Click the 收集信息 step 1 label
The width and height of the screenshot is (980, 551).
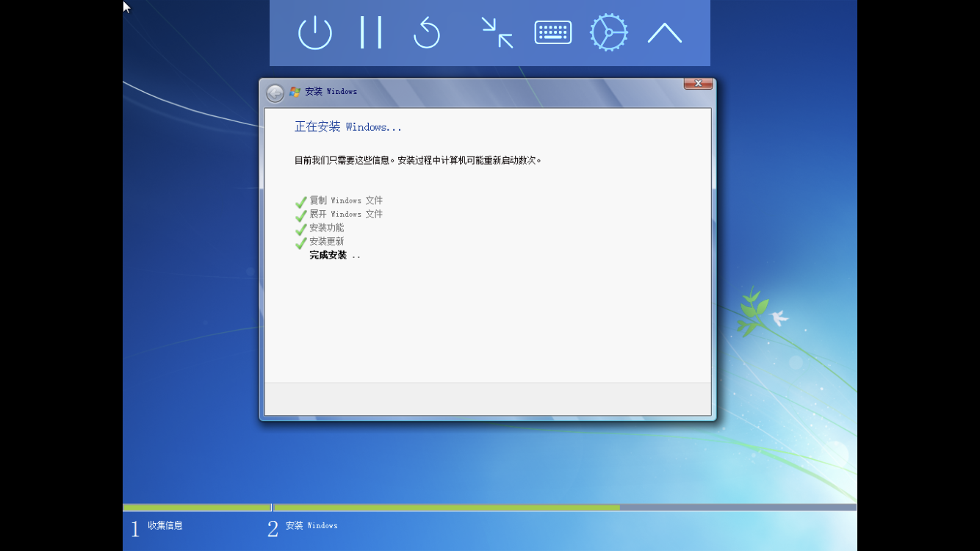click(165, 525)
